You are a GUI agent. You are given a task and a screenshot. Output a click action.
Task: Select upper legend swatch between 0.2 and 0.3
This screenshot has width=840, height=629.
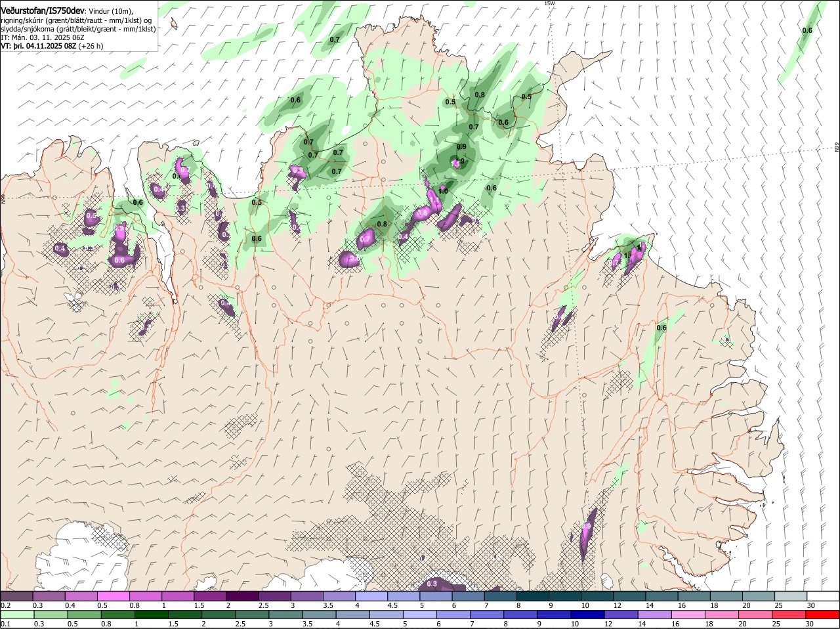tap(16, 596)
